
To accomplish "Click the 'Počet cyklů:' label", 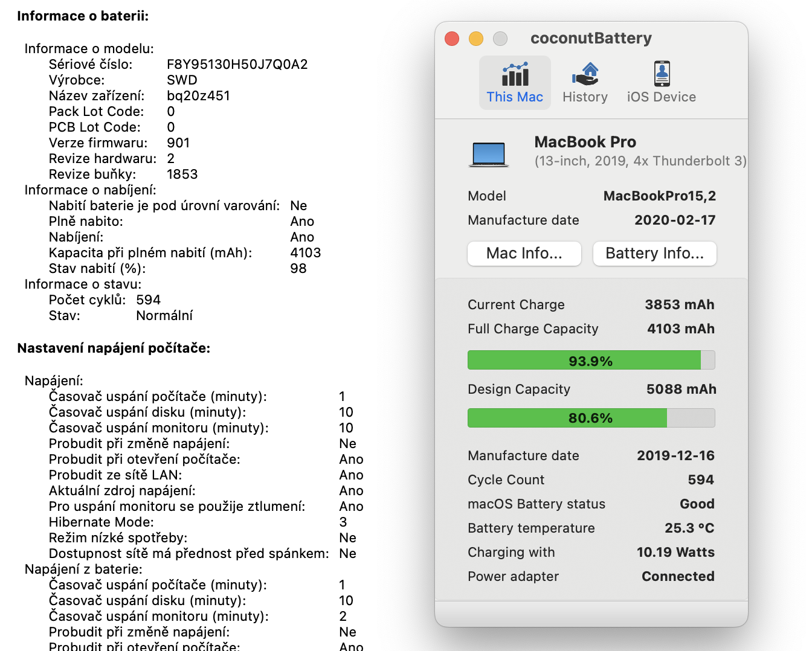I will (x=88, y=300).
